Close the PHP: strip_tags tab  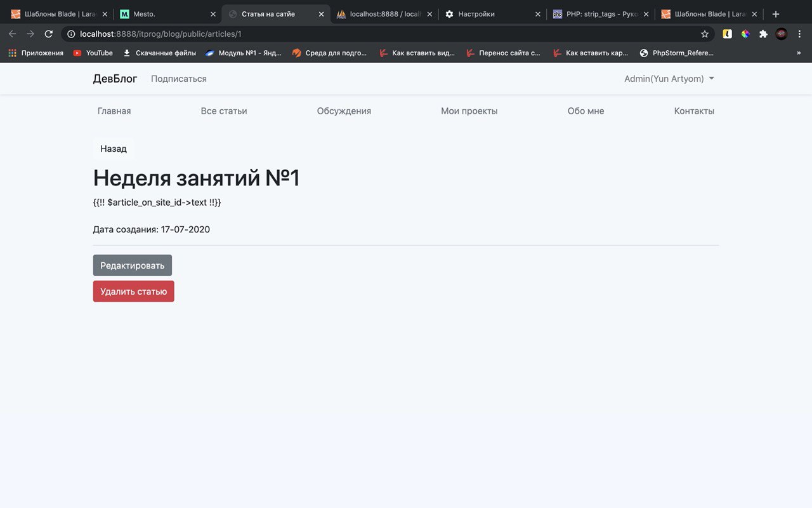pyautogui.click(x=646, y=14)
